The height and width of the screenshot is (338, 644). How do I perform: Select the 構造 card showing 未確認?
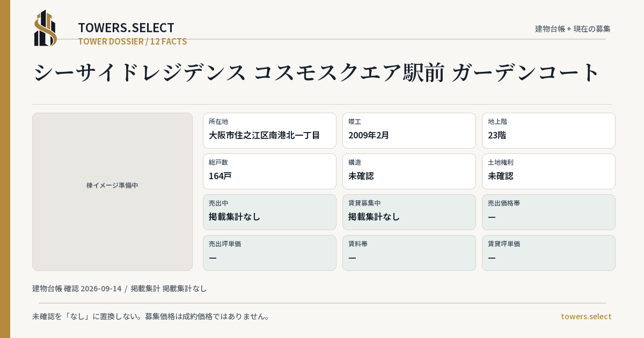[x=409, y=171]
